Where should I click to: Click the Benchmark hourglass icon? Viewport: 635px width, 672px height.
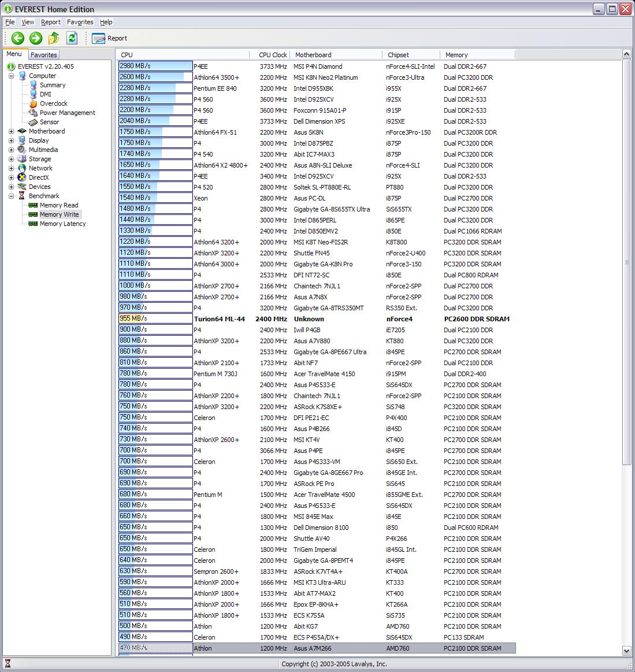[x=22, y=196]
